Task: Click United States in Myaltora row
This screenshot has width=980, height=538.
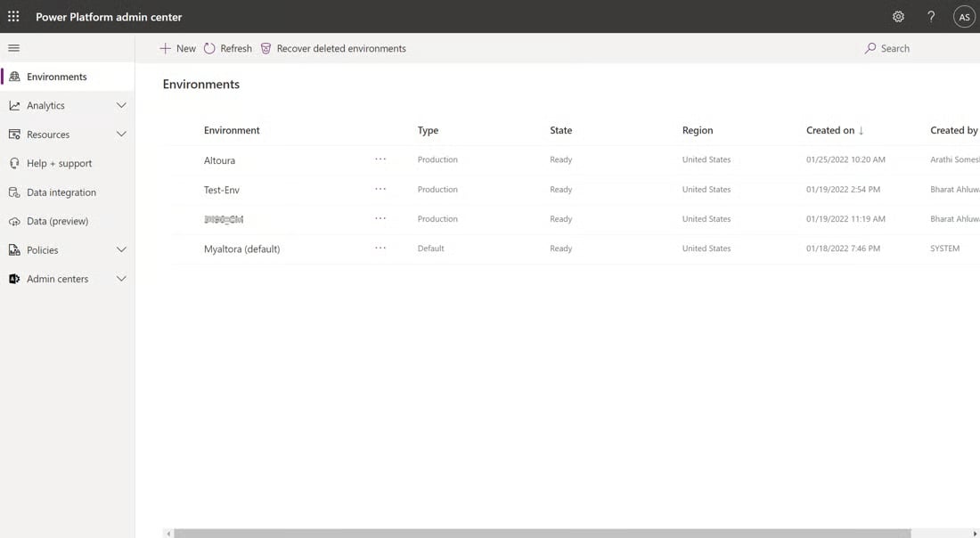Action: [x=706, y=248]
